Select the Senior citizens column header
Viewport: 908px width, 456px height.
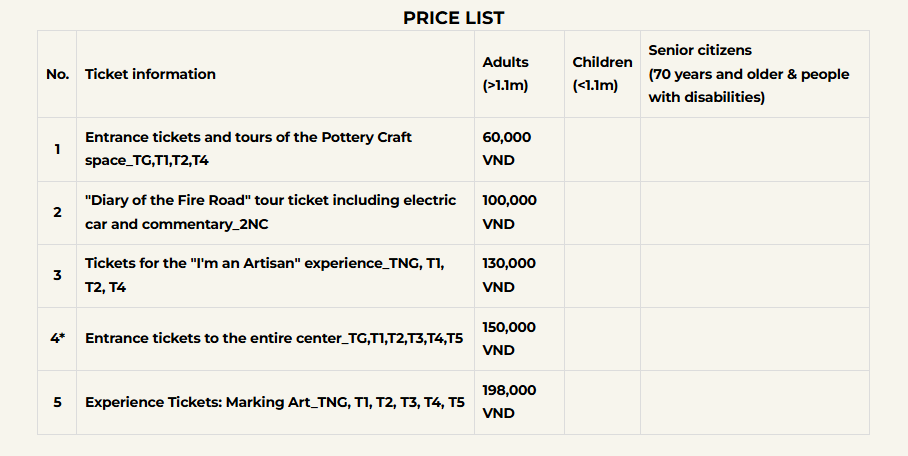point(749,74)
